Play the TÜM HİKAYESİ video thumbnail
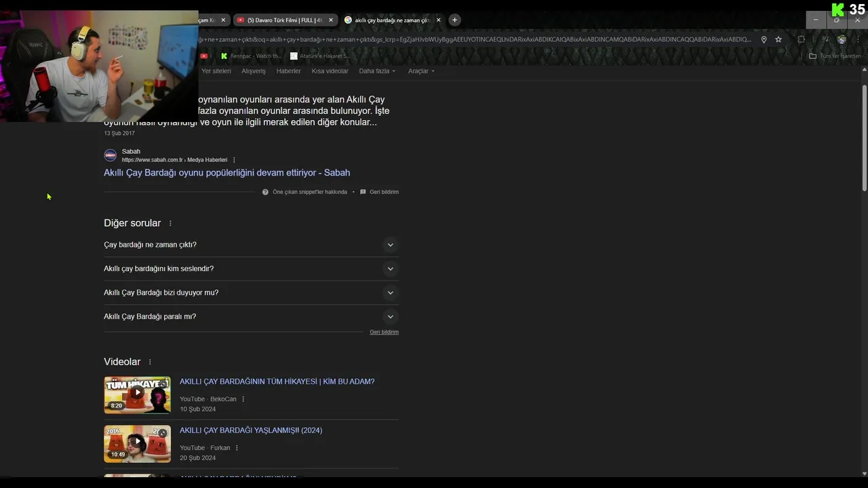868x488 pixels. click(x=137, y=394)
